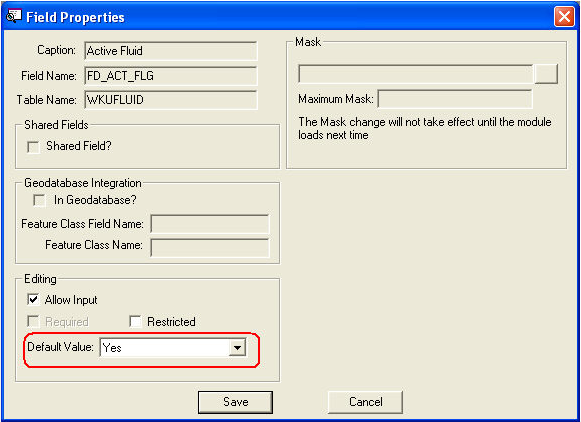Click the Cancel button
581x422 pixels.
(x=365, y=402)
